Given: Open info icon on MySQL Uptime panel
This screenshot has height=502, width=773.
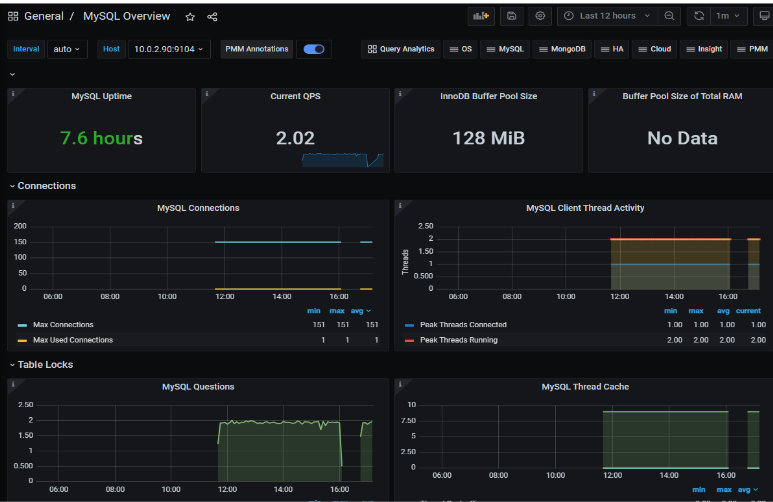Looking at the screenshot, I should (13, 94).
